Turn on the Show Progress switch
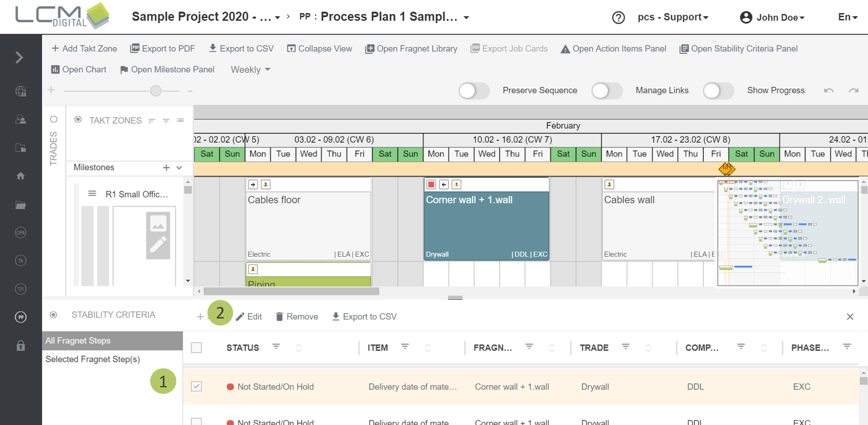The height and width of the screenshot is (425, 868). pos(718,91)
